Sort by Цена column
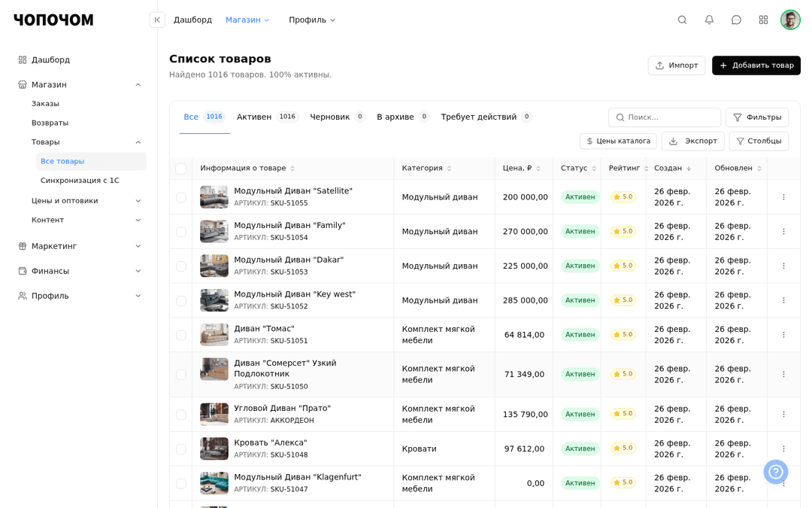 (522, 168)
